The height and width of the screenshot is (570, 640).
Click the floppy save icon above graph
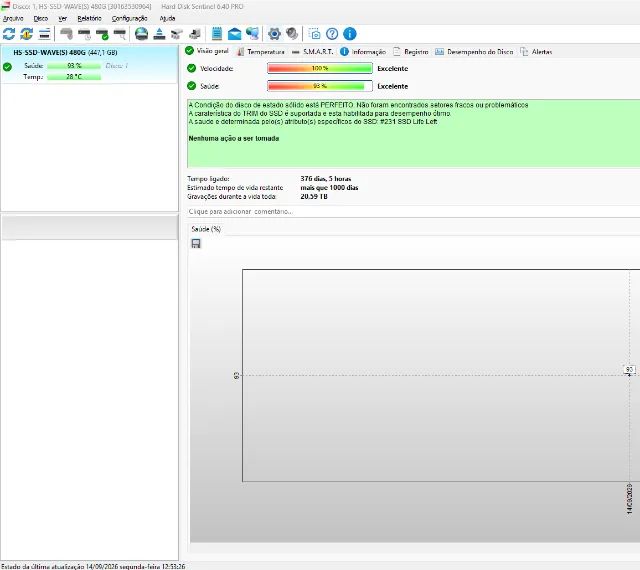click(196, 244)
